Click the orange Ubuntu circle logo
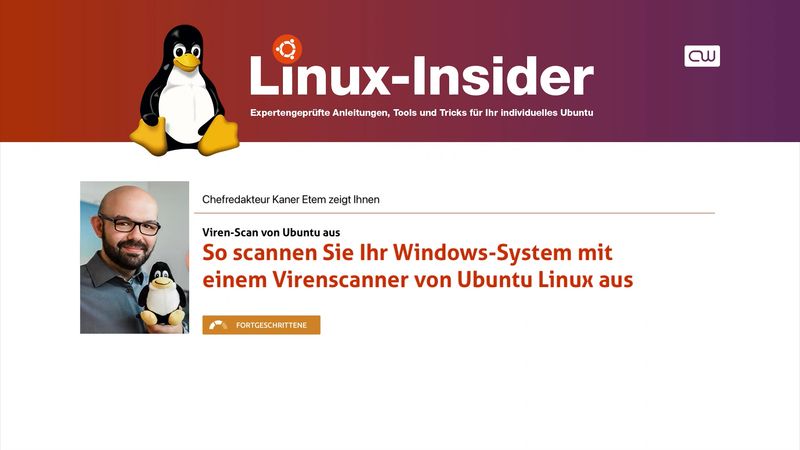This screenshot has height=450, width=800. point(287,49)
